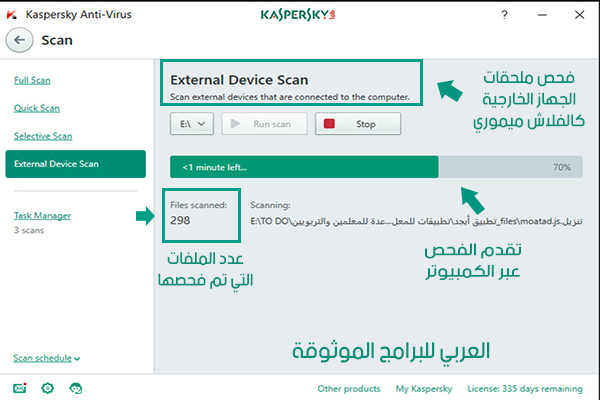Open Task Manager

[42, 216]
